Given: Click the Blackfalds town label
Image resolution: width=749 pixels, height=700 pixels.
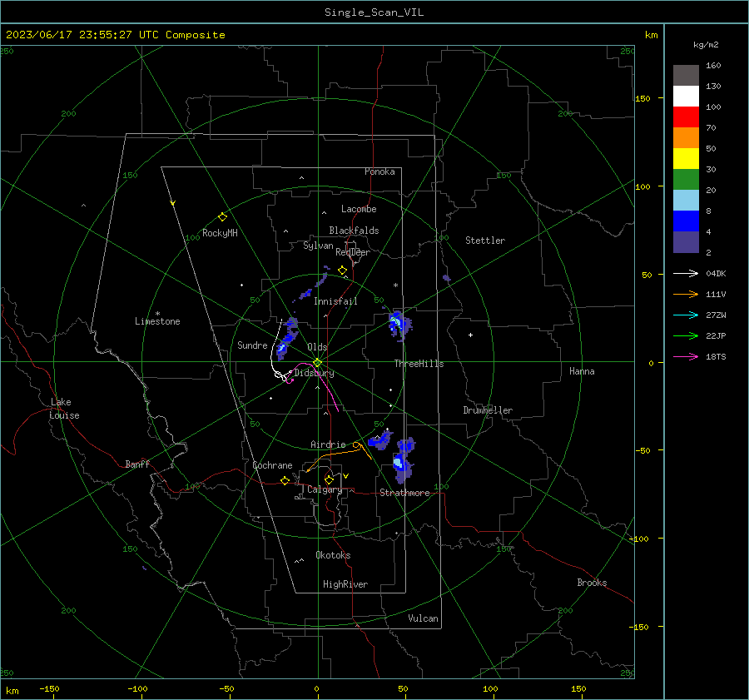Looking at the screenshot, I should point(354,231).
